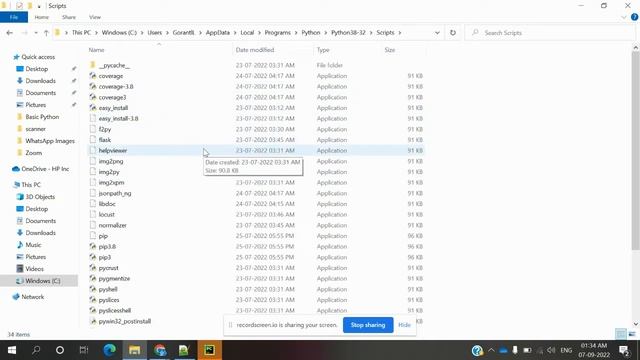640x360 pixels.
Task: Open Microsoft Edge from the taskbar
Action: point(109,350)
